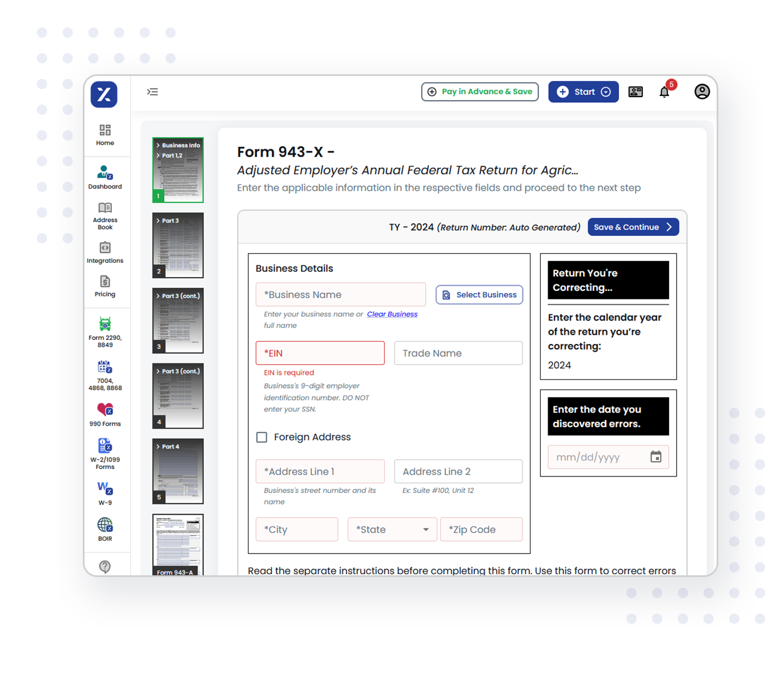Click Save & Continue
The height and width of the screenshot is (677, 784).
click(x=633, y=227)
